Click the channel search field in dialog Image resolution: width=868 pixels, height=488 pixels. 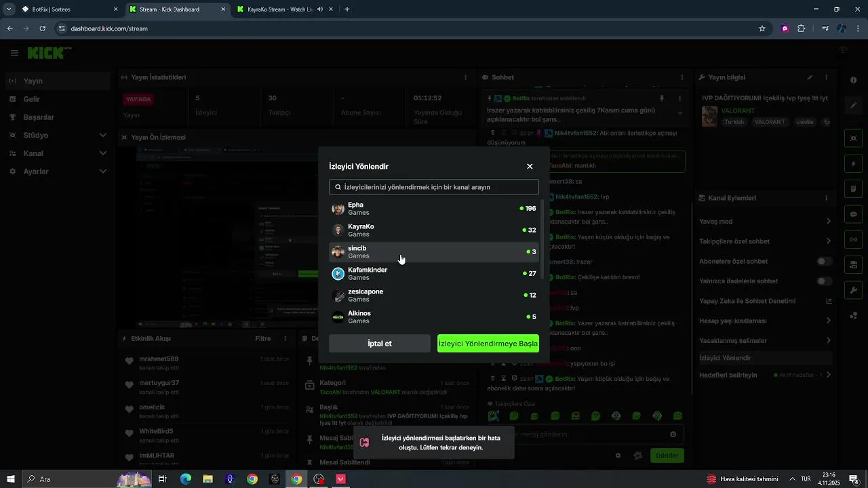point(434,187)
